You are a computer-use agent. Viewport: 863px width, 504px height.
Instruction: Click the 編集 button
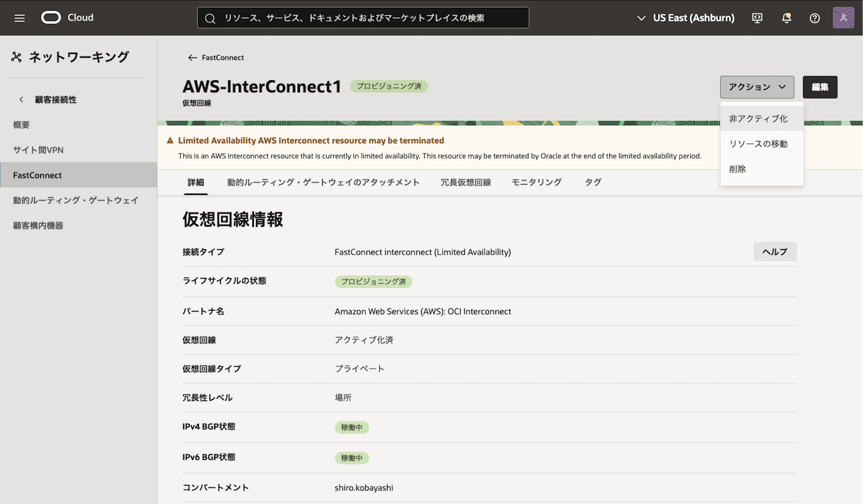coord(820,87)
